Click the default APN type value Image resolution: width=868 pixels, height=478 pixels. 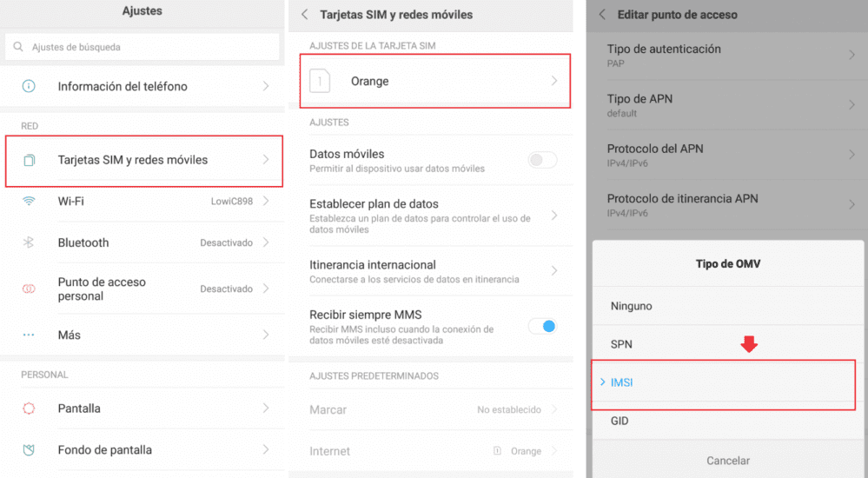click(621, 113)
